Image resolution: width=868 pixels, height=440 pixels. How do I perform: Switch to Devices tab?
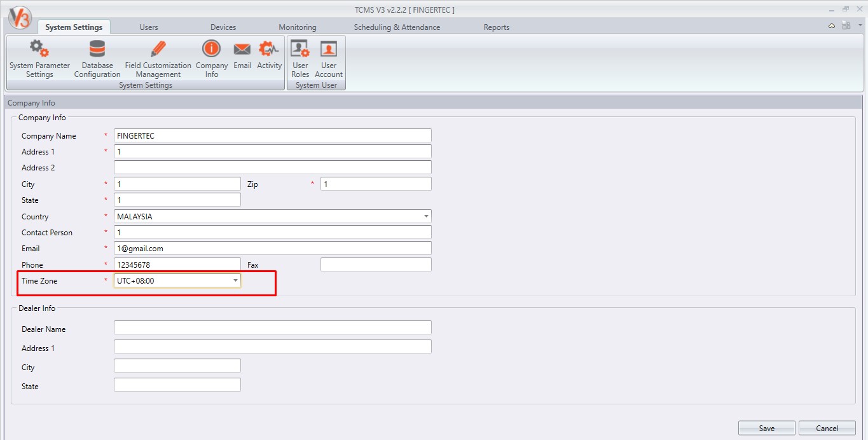click(223, 27)
